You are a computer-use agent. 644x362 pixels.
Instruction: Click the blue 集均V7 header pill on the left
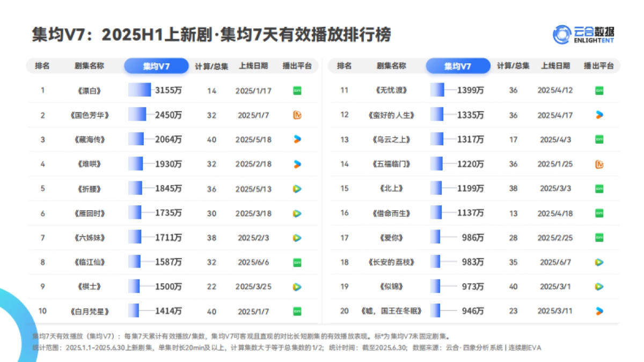156,66
